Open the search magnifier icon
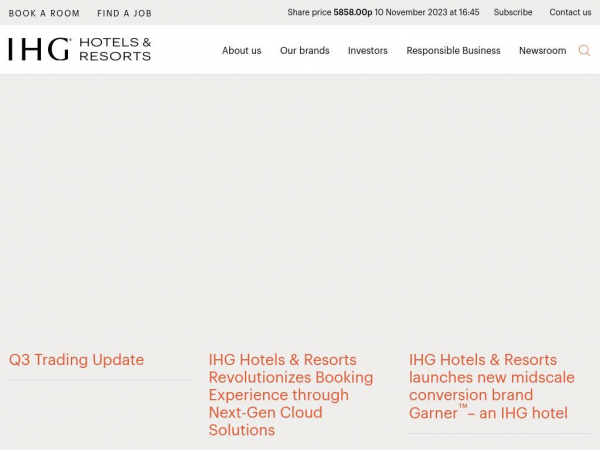Image resolution: width=600 pixels, height=450 pixels. [x=584, y=50]
